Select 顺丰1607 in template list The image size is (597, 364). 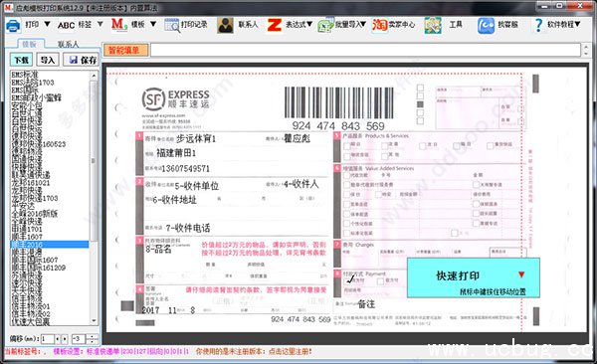(27, 237)
